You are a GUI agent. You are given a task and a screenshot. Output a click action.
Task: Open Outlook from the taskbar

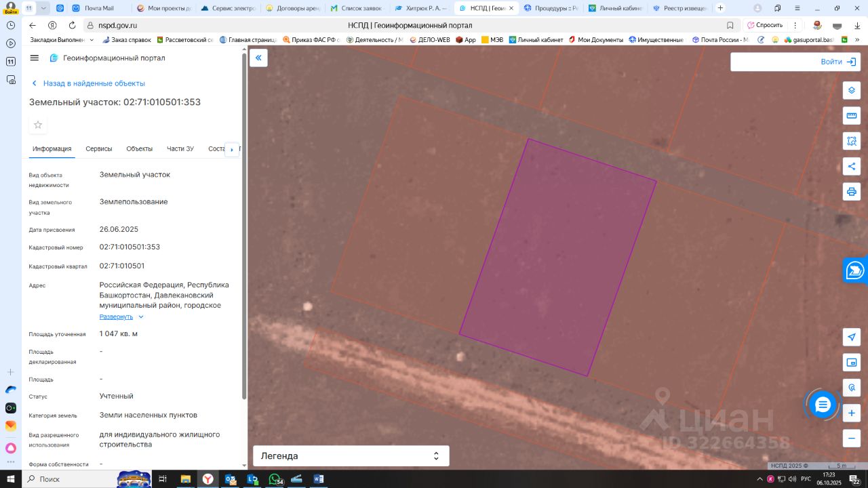click(230, 479)
